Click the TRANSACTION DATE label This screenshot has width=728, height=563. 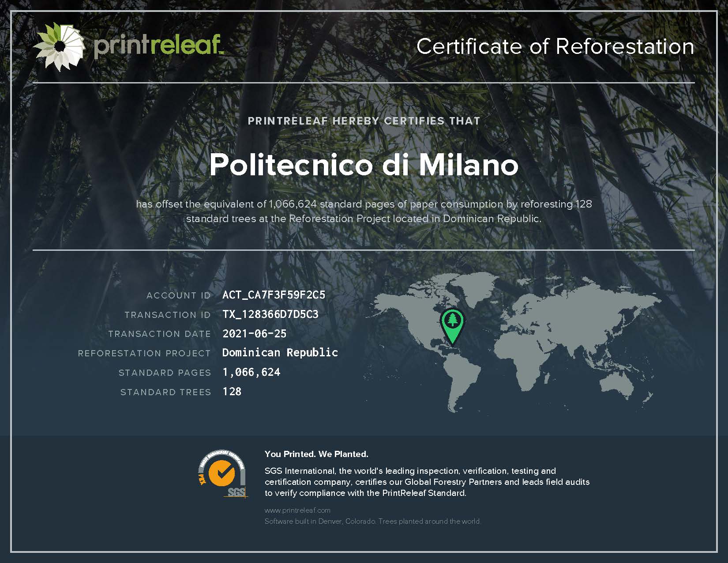pyautogui.click(x=160, y=334)
